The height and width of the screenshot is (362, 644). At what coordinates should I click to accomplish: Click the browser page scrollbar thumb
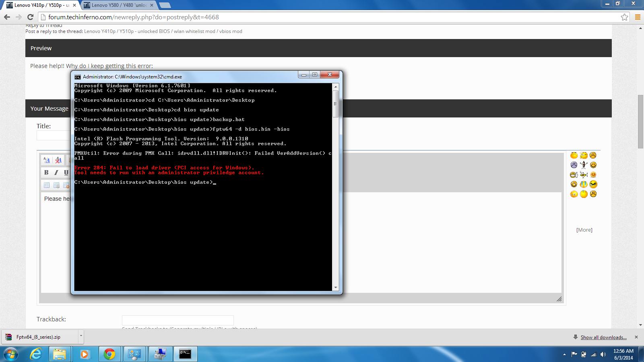(x=640, y=121)
